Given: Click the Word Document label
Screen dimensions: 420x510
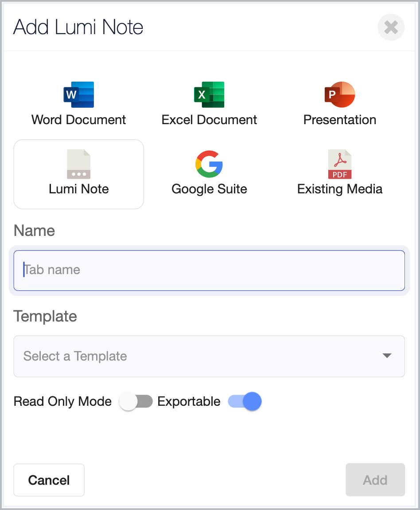Looking at the screenshot, I should coord(78,120).
